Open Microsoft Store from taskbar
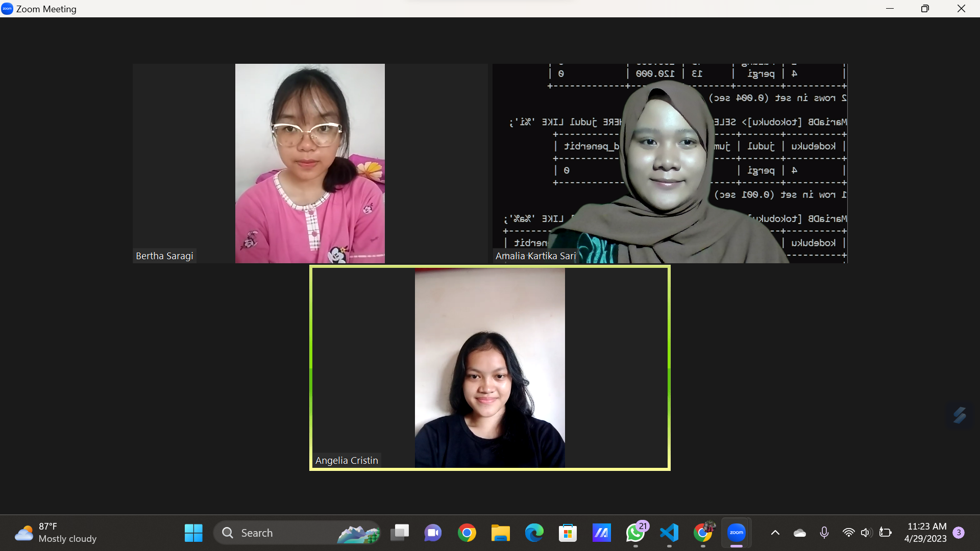This screenshot has width=980, height=551. 568,533
